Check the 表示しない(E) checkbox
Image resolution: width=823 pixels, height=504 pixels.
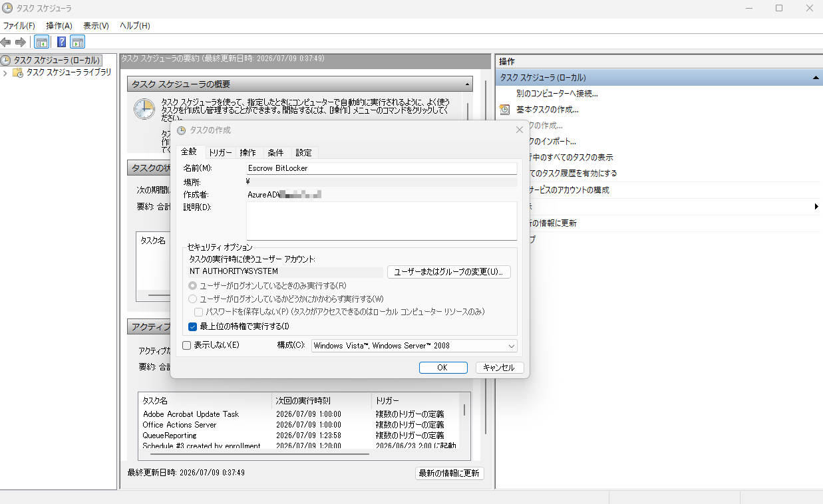click(x=187, y=345)
